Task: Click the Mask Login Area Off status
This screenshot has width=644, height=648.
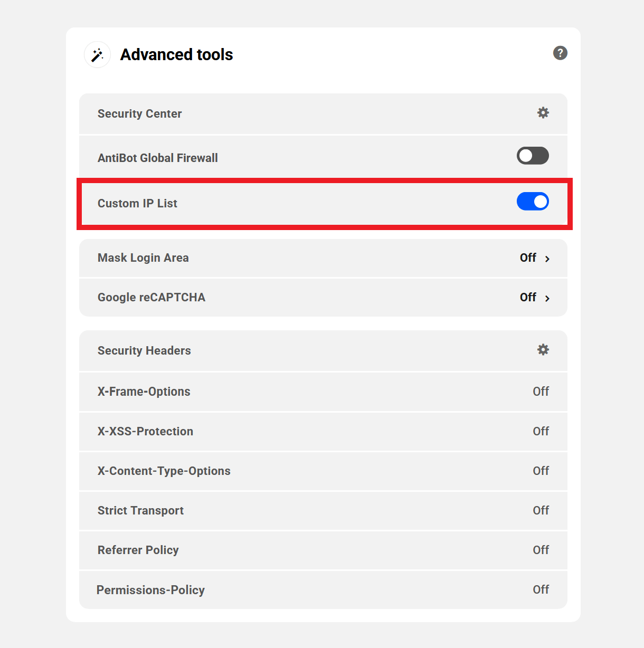Action: [528, 258]
